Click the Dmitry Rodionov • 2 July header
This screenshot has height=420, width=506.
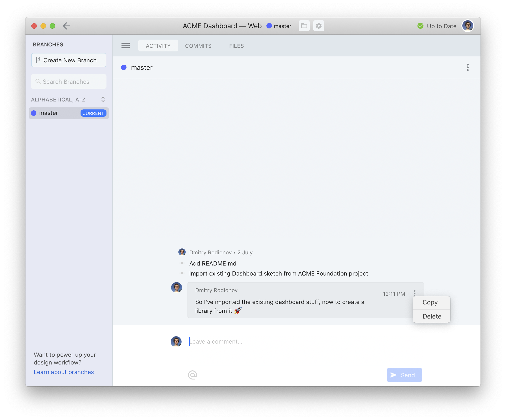click(221, 252)
